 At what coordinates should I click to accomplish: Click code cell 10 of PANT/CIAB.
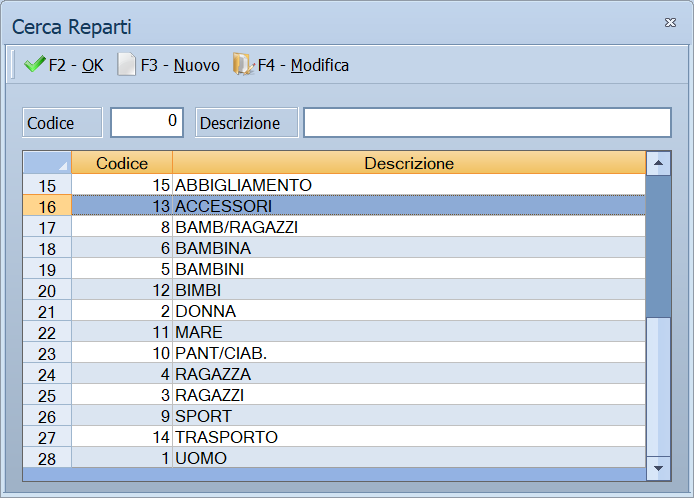tap(122, 353)
